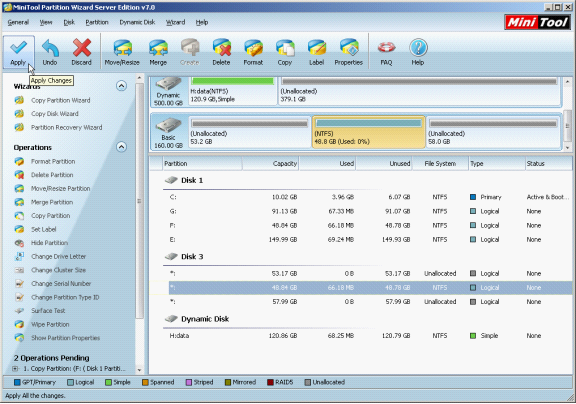Launch Partition Recovery Wizard

click(x=66, y=127)
